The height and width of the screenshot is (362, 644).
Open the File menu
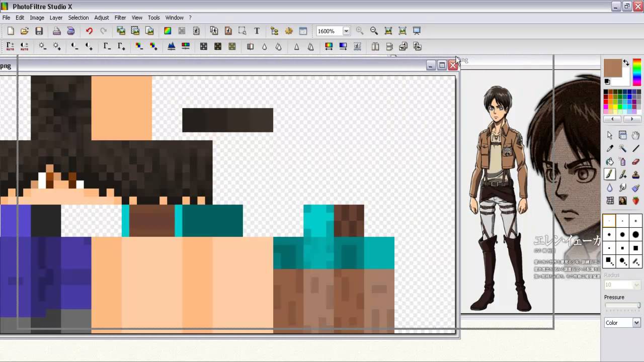click(x=6, y=18)
